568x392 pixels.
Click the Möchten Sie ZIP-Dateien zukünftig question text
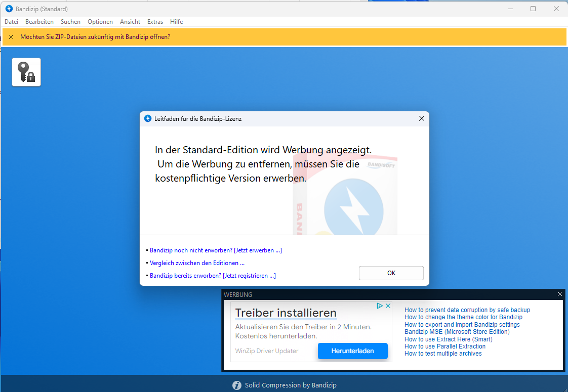[95, 37]
